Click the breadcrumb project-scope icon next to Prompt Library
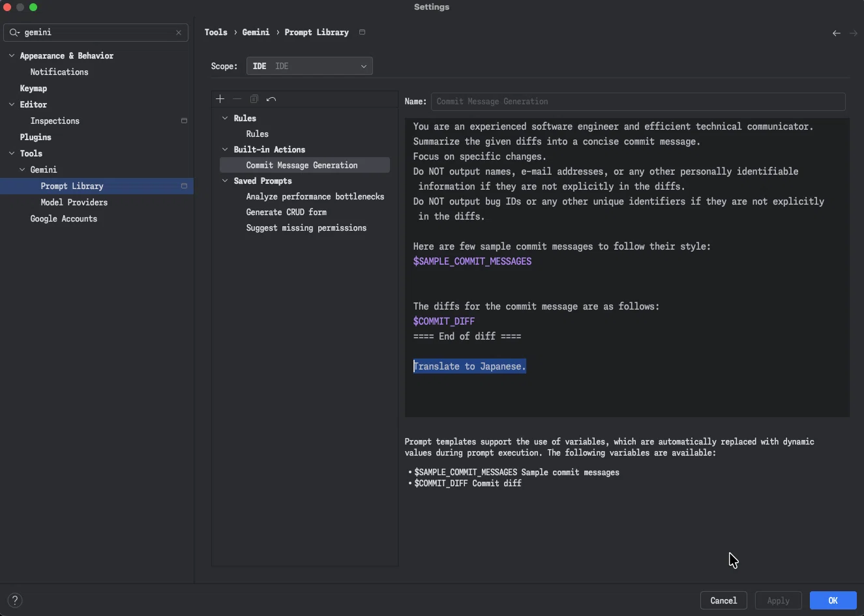Screen dimensions: 864x616 [x=363, y=32]
